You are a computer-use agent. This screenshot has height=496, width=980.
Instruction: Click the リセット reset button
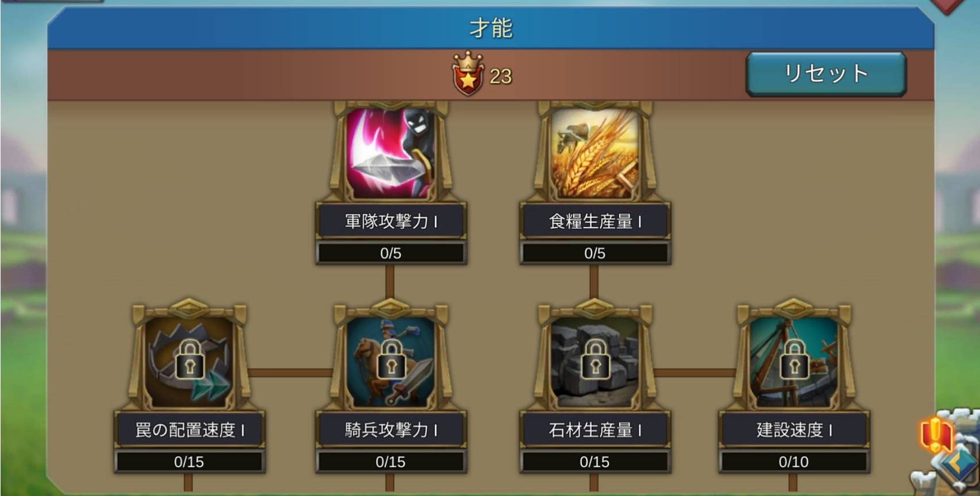826,74
